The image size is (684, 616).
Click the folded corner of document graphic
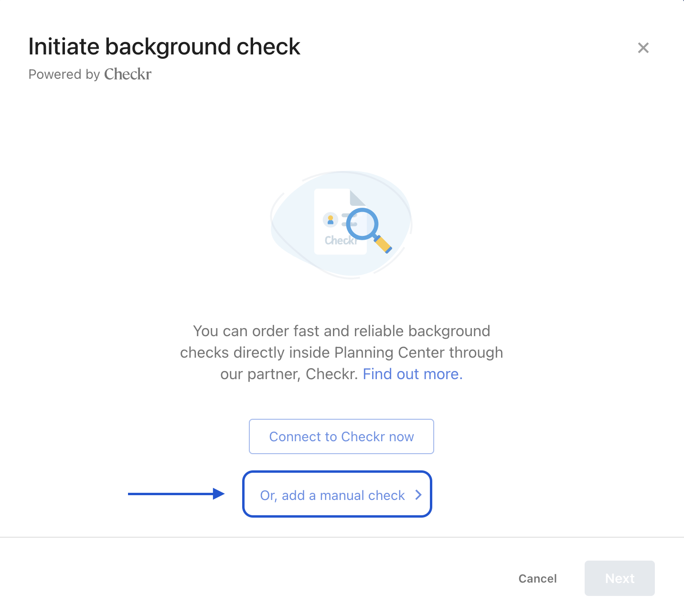click(357, 198)
